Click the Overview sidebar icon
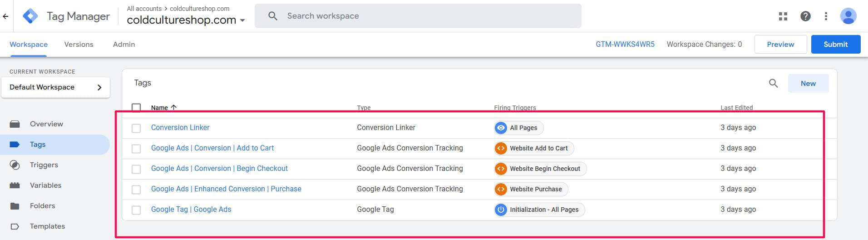The image size is (868, 240). click(x=15, y=124)
